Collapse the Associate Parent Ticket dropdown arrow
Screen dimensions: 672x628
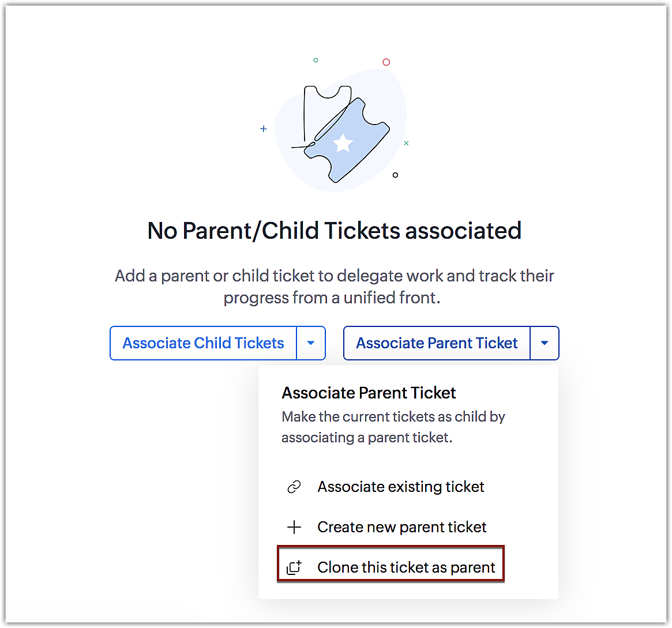click(x=545, y=343)
